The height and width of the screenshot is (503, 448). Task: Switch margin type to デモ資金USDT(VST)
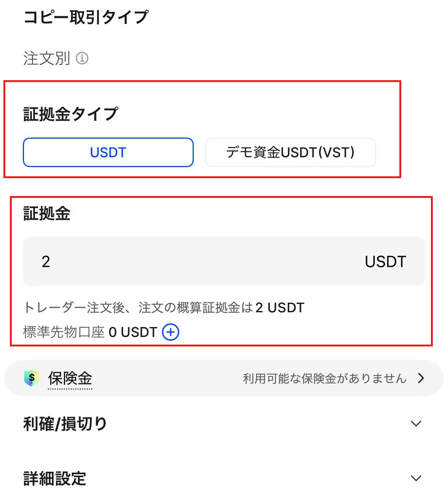click(x=290, y=152)
